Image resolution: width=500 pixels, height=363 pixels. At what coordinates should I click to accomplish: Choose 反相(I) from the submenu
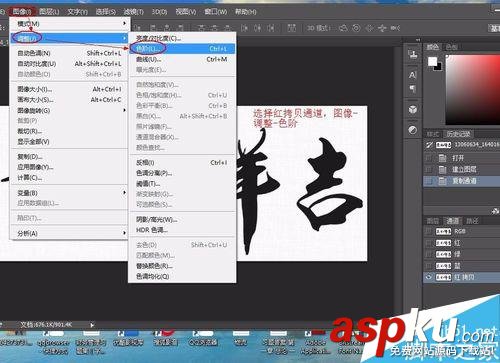point(182,163)
